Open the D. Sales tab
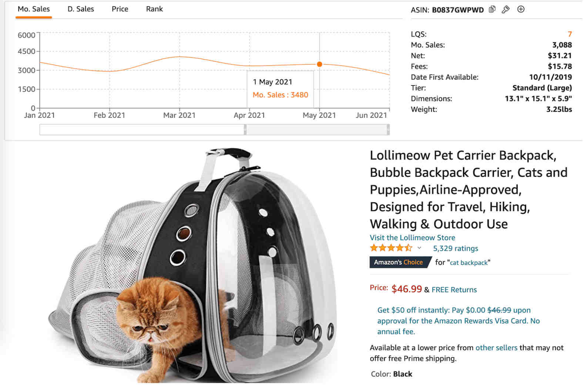588x386 pixels. tap(81, 9)
